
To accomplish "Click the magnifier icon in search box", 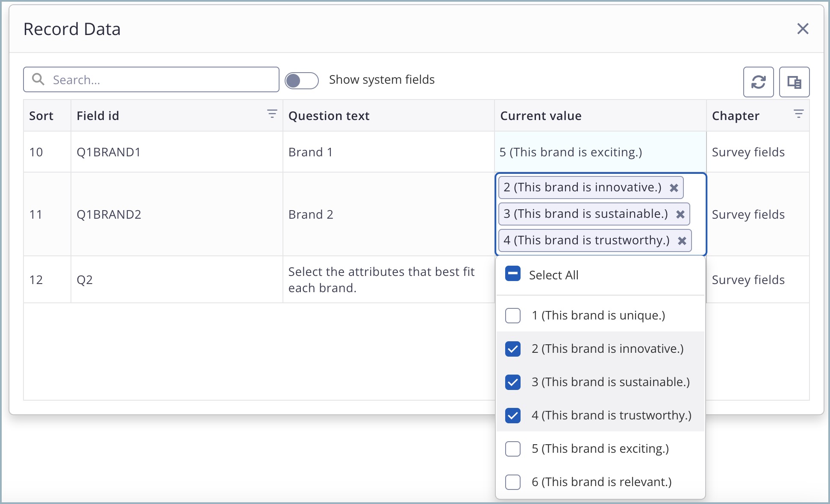I will pyautogui.click(x=38, y=79).
